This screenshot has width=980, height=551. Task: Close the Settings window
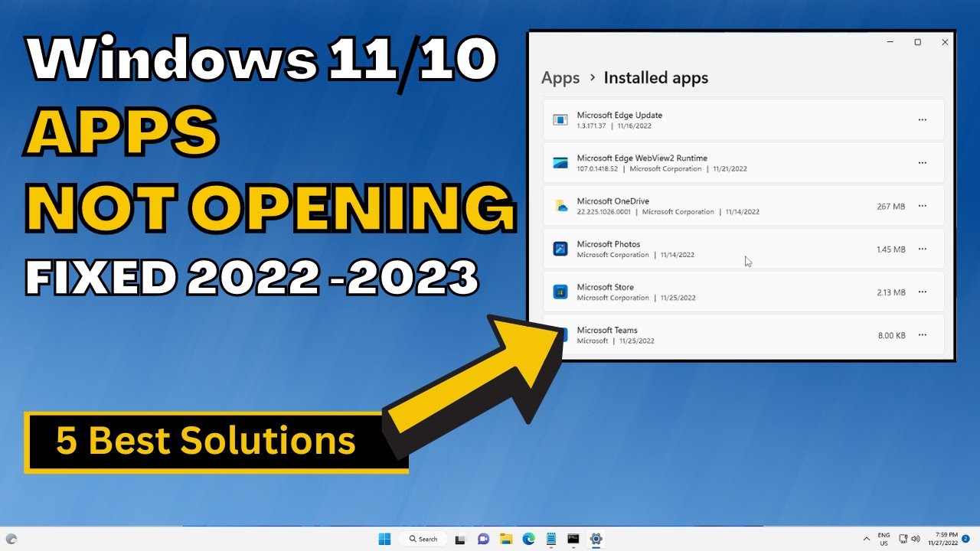945,42
